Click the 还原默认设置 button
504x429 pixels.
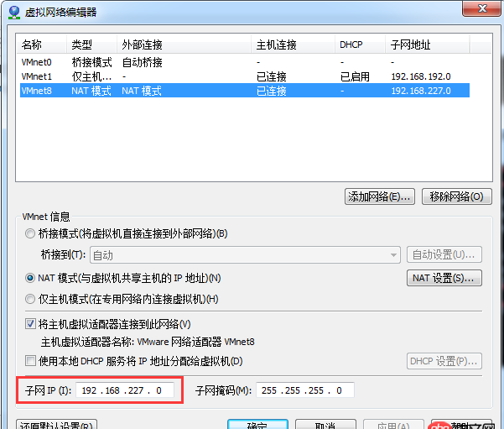[57, 424]
